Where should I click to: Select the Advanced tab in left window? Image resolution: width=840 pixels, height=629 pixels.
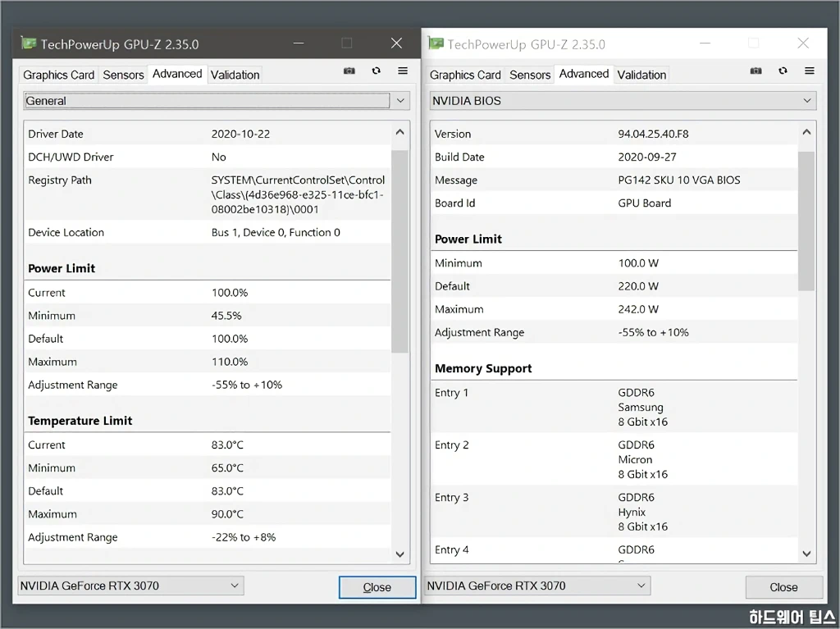pyautogui.click(x=177, y=74)
